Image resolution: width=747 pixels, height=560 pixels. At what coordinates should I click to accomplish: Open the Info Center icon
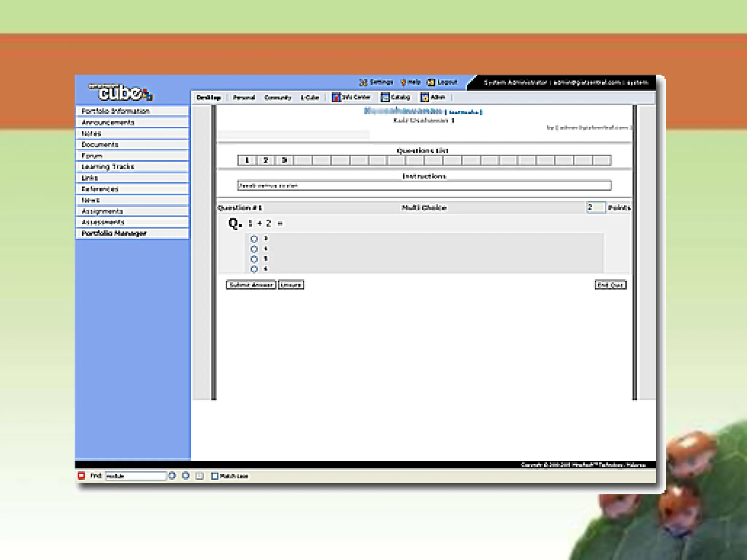coord(336,97)
